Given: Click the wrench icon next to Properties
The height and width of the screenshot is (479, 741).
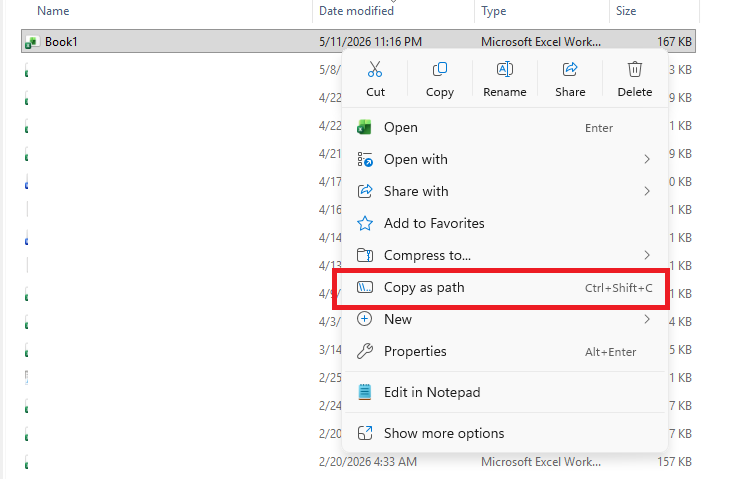Looking at the screenshot, I should pos(364,351).
